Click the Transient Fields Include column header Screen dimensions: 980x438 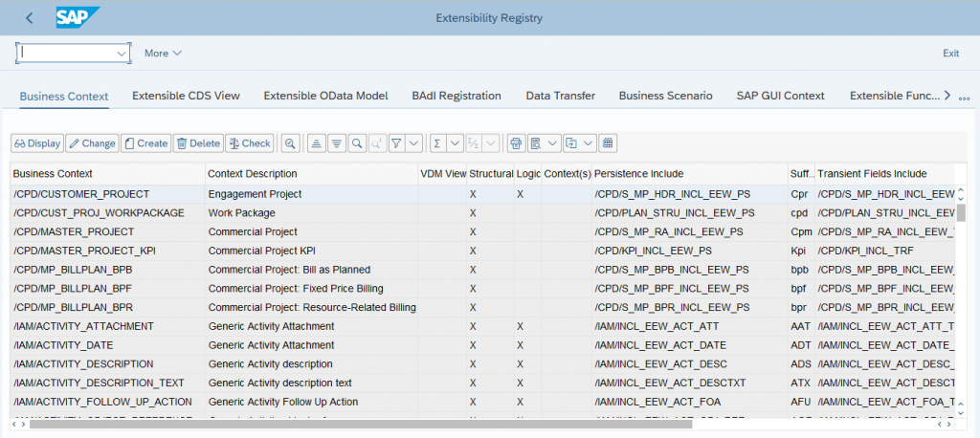point(885,173)
